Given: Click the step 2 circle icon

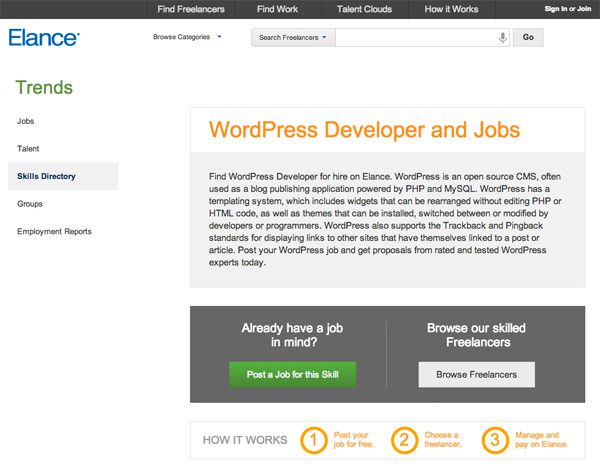Looking at the screenshot, I should [x=404, y=440].
